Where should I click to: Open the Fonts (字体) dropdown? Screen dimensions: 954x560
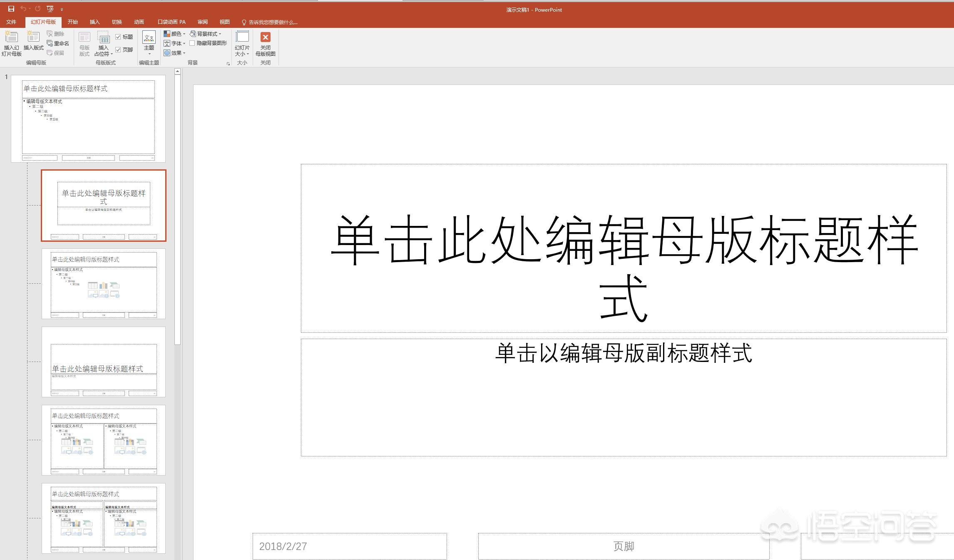[175, 43]
